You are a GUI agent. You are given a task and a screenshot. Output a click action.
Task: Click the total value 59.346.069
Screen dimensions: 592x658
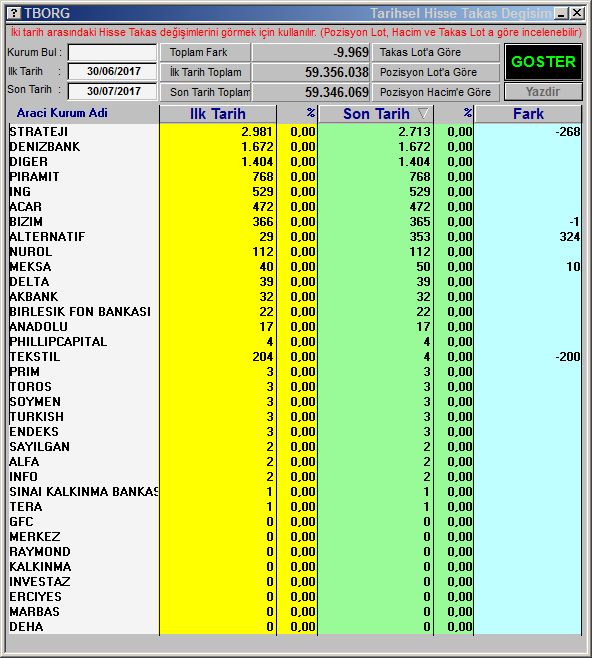click(x=311, y=92)
